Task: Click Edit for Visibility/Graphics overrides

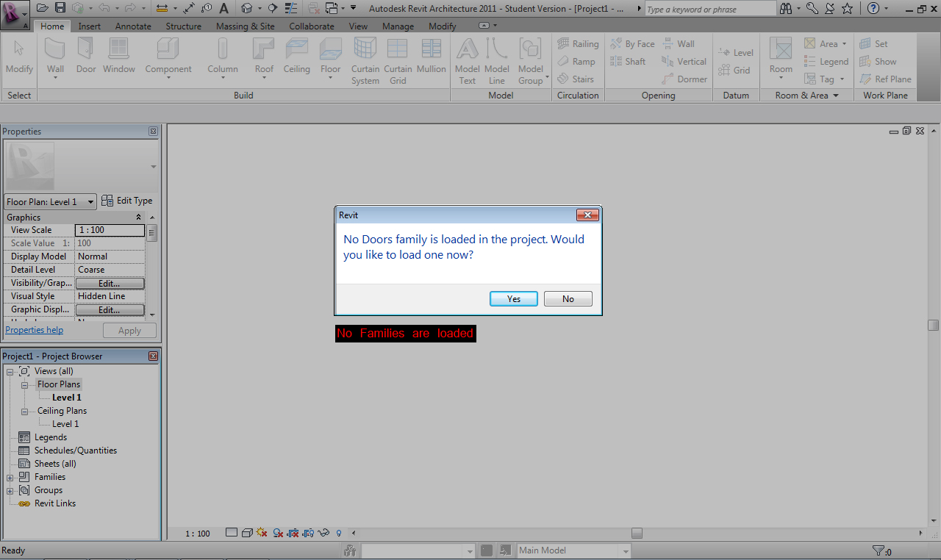Action: pos(110,283)
